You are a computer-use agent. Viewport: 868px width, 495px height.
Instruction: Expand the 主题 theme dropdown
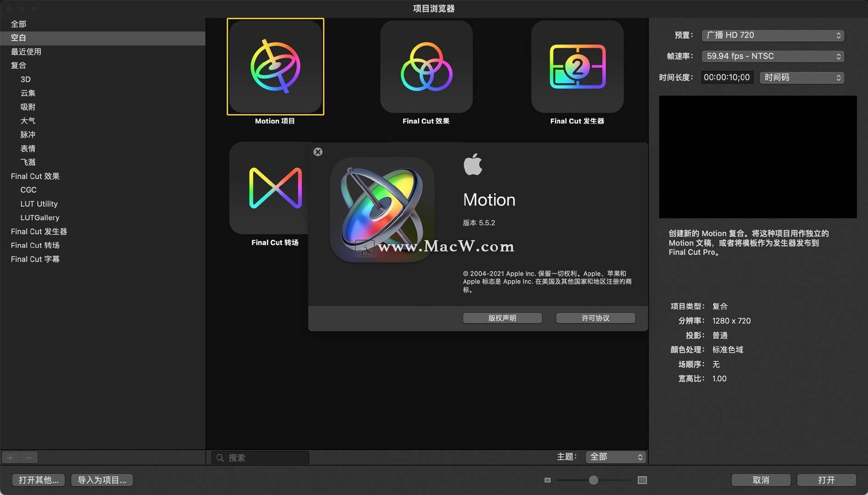[x=616, y=457]
